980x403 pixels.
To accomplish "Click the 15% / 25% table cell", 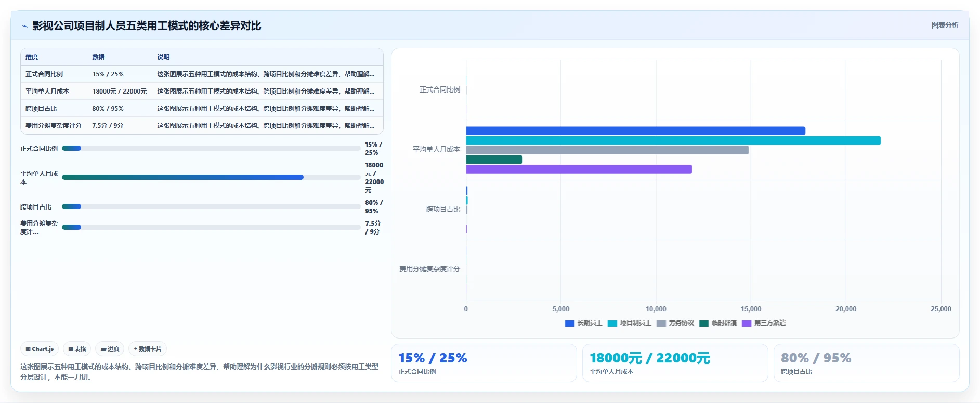I will [x=108, y=74].
